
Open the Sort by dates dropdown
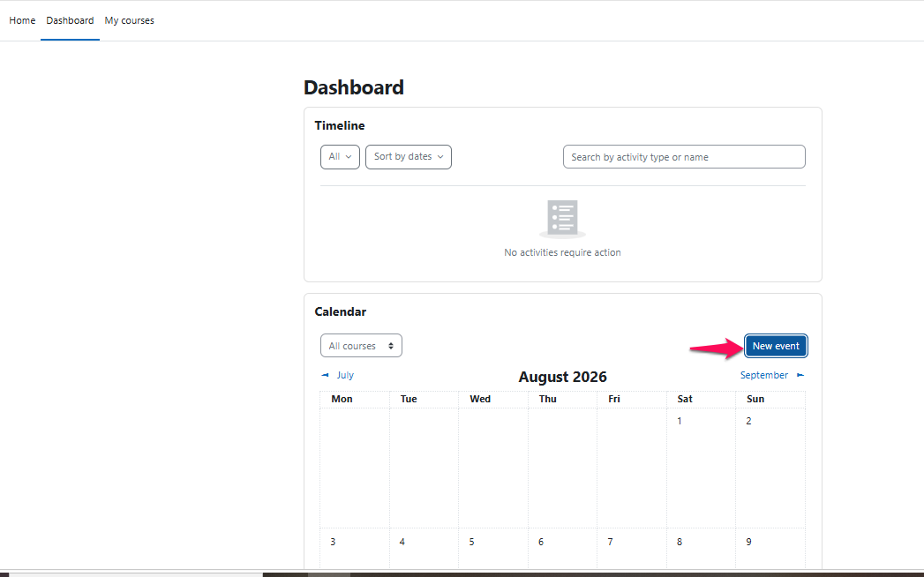[409, 157]
